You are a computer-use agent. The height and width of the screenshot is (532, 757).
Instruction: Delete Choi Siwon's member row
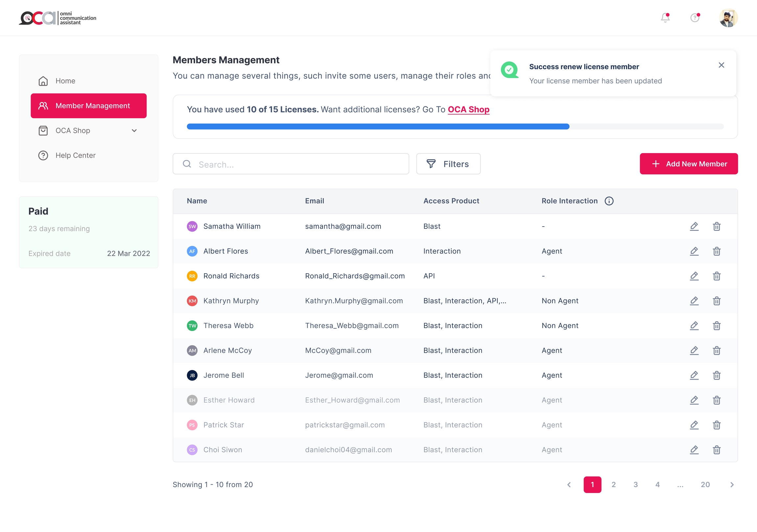click(717, 450)
